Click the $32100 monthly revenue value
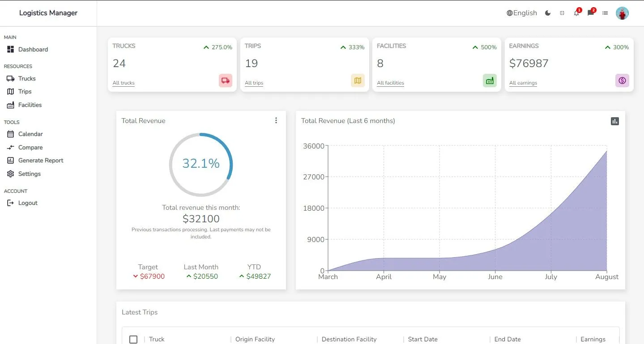The height and width of the screenshot is (344, 644). click(x=201, y=219)
